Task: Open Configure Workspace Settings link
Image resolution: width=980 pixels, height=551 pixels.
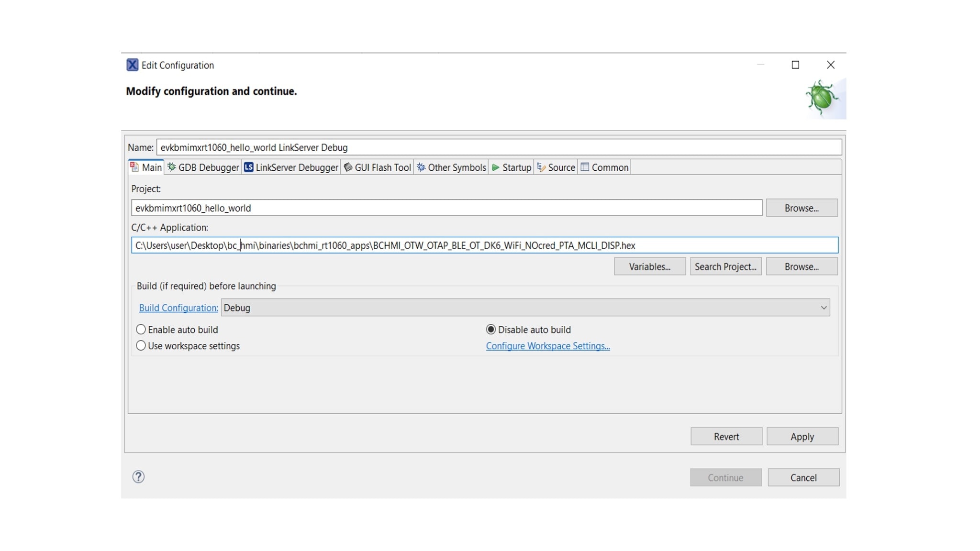Action: pyautogui.click(x=547, y=345)
